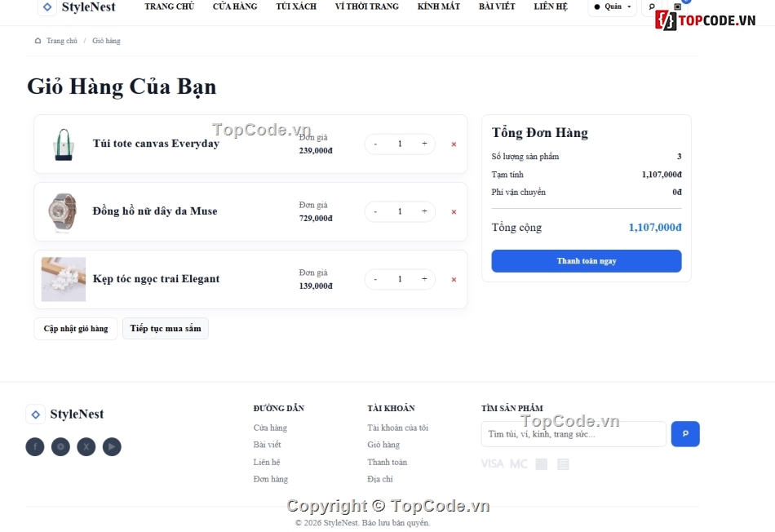Open the Quân user dropdown

pyautogui.click(x=613, y=7)
